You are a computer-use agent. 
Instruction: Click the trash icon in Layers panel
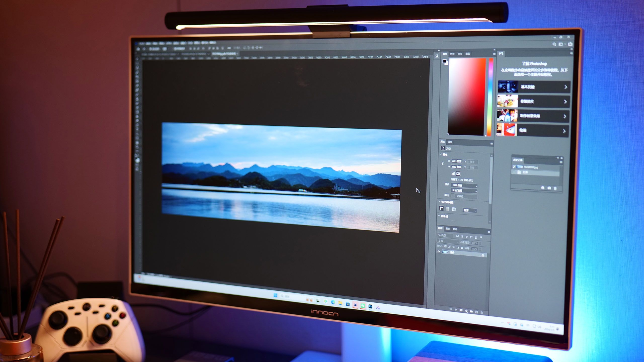tap(482, 312)
